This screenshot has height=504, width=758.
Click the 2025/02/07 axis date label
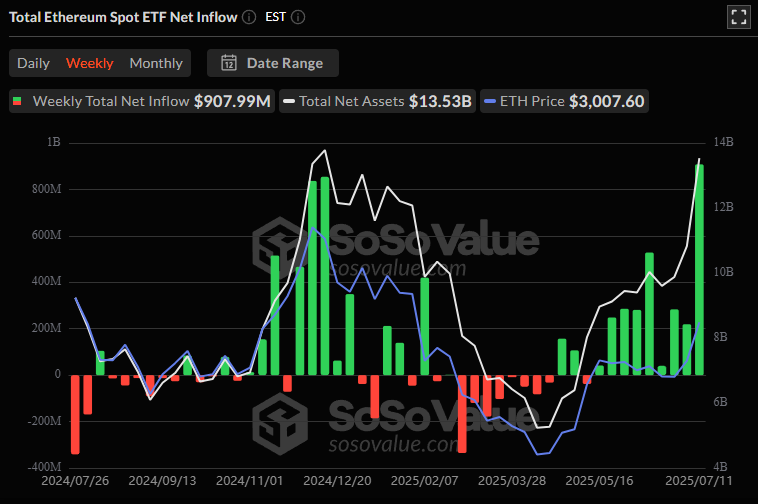[424, 481]
